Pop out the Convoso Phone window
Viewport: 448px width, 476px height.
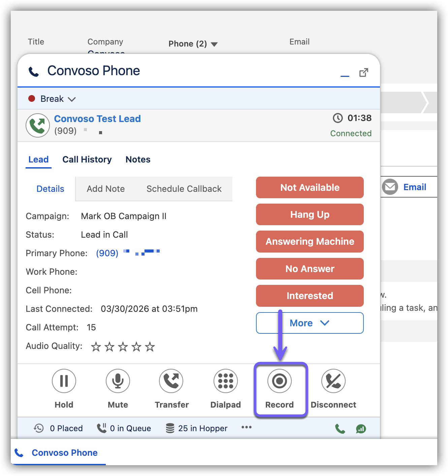[364, 72]
